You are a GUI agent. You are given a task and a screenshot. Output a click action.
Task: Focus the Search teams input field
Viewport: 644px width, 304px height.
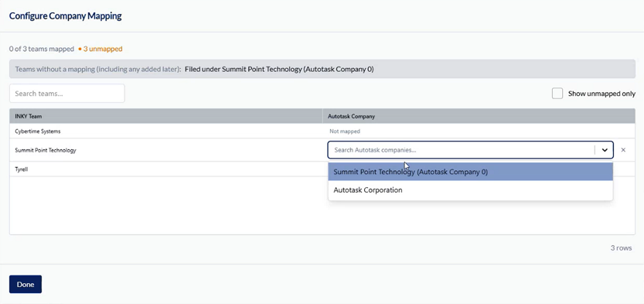pos(67,94)
